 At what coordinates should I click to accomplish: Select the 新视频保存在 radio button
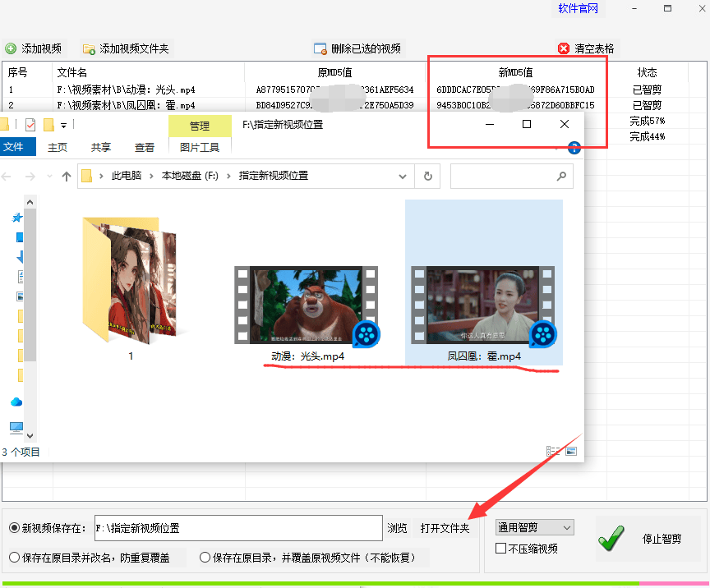(x=14, y=528)
